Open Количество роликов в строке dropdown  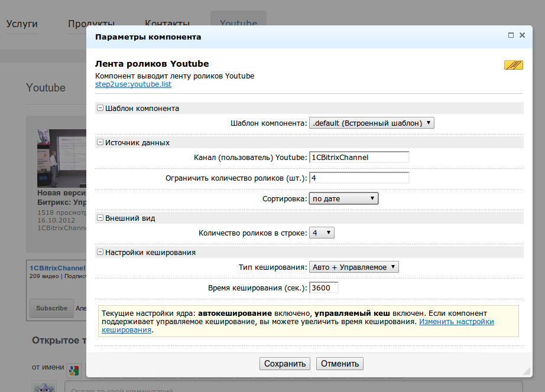[x=322, y=233]
